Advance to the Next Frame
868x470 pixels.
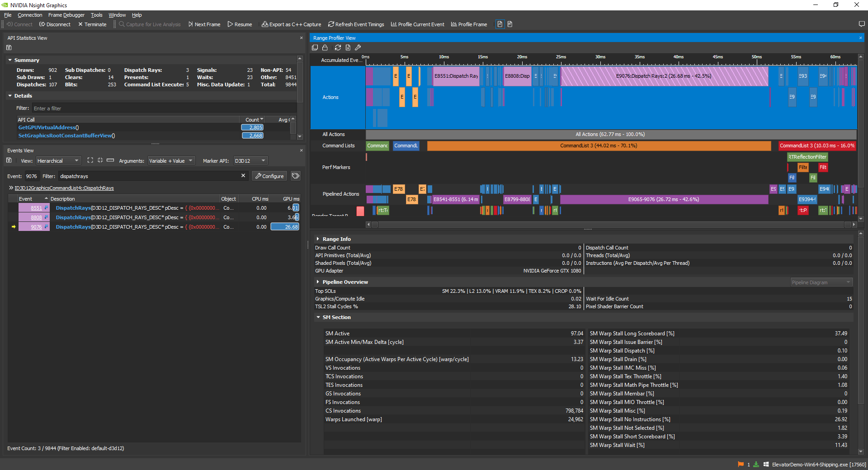click(x=204, y=24)
